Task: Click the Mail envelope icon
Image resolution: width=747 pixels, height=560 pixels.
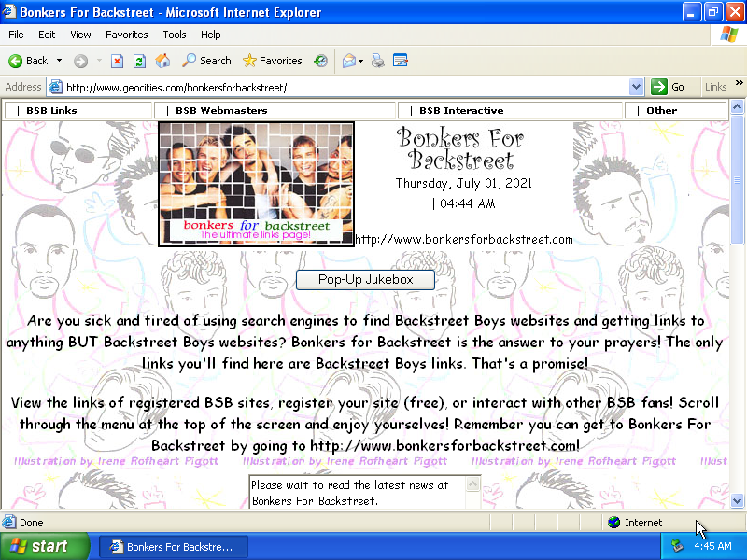Action: (348, 61)
